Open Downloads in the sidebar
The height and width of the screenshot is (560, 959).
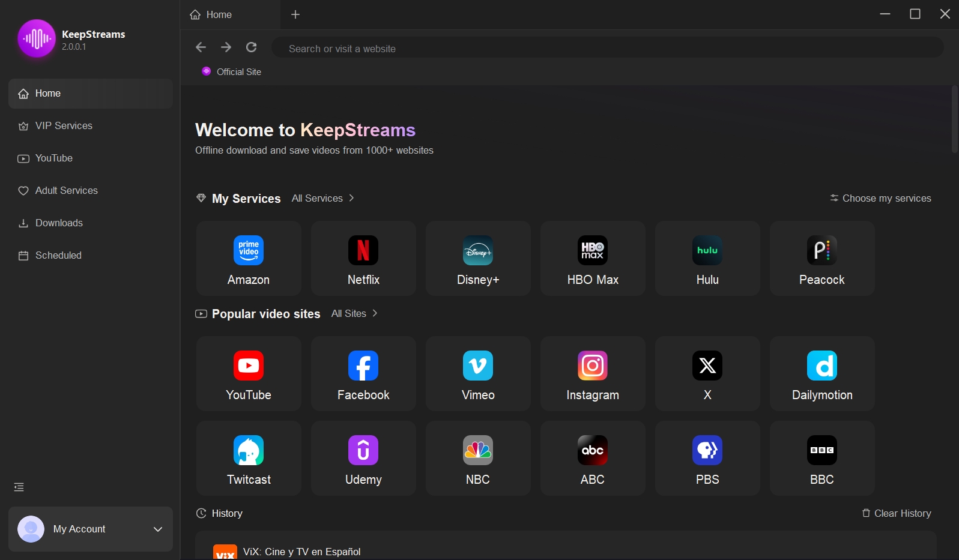tap(91, 223)
